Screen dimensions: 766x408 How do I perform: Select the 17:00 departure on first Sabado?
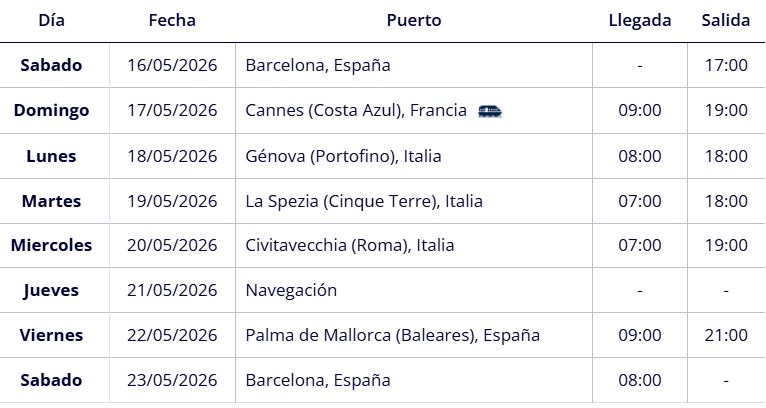tap(726, 66)
